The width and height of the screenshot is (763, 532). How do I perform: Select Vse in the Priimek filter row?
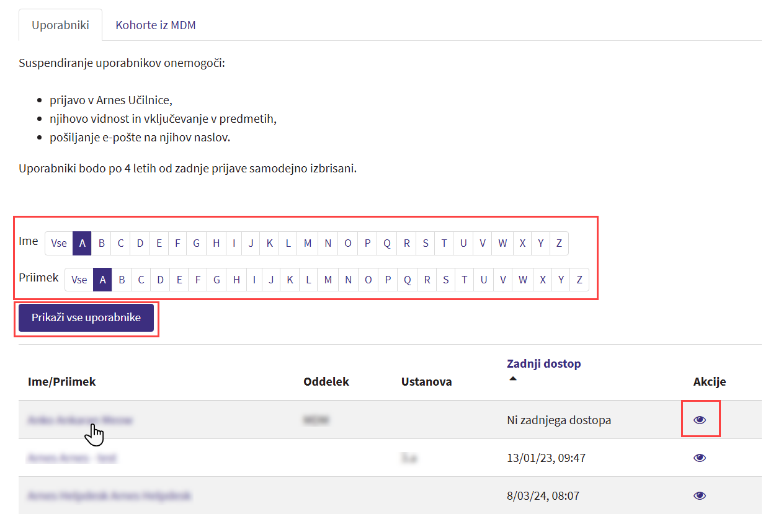(79, 280)
